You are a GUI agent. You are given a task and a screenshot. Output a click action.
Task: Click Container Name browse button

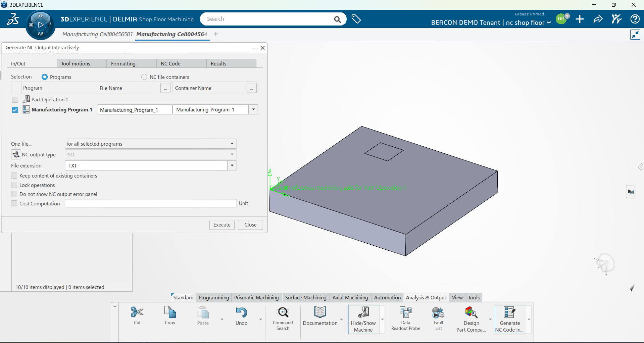click(x=252, y=88)
